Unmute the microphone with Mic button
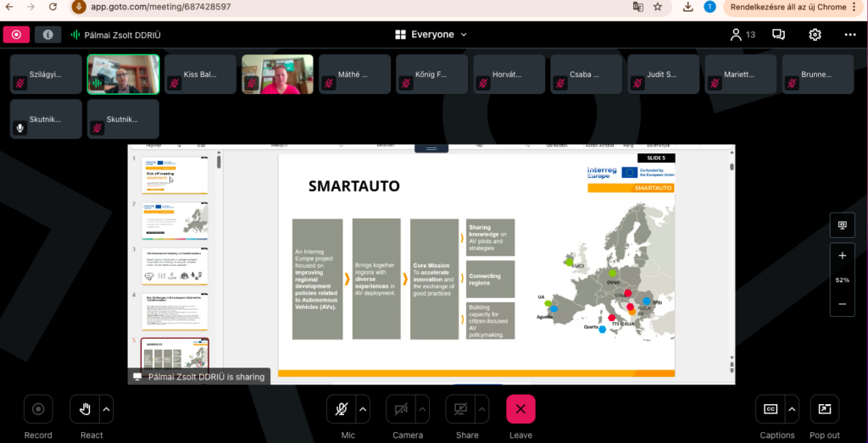Image resolution: width=868 pixels, height=443 pixels. [342, 409]
